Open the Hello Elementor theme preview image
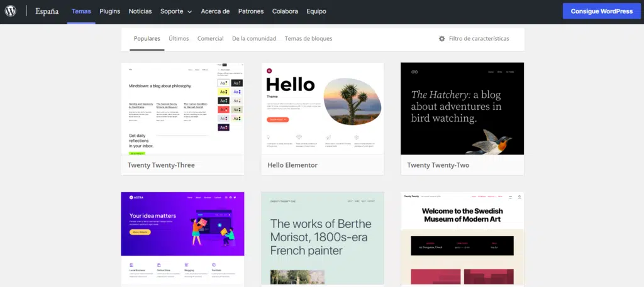The image size is (644, 287). pos(323,109)
